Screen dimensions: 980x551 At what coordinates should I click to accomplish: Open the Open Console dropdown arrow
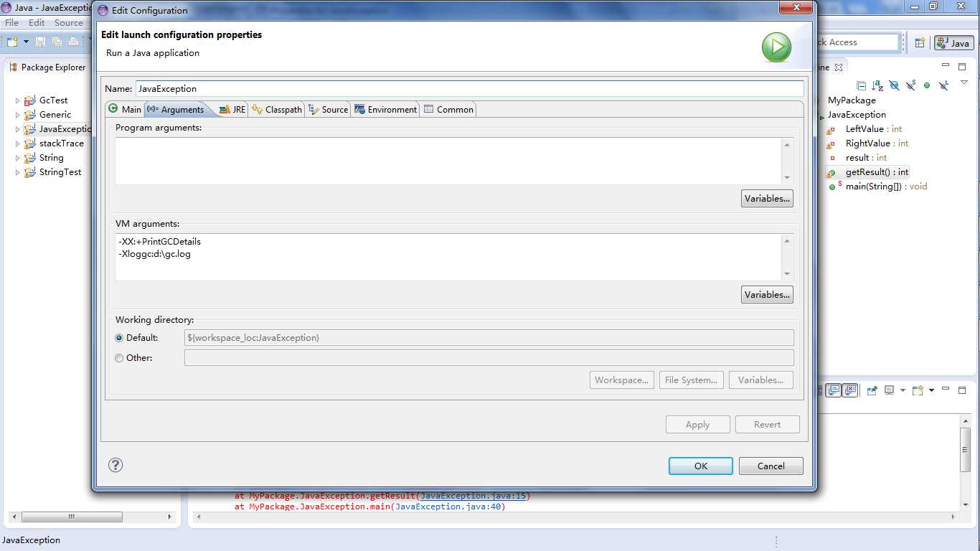(x=931, y=390)
